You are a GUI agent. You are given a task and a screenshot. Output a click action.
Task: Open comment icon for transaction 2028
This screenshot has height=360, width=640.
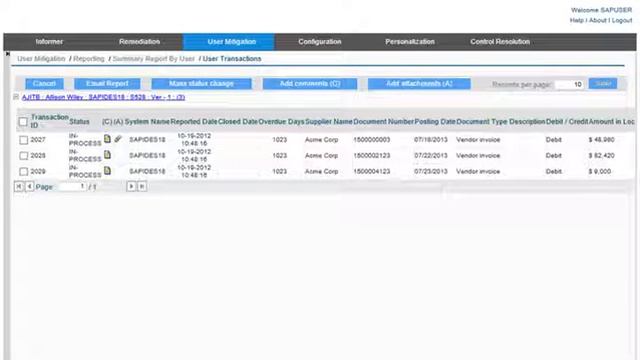pos(107,155)
